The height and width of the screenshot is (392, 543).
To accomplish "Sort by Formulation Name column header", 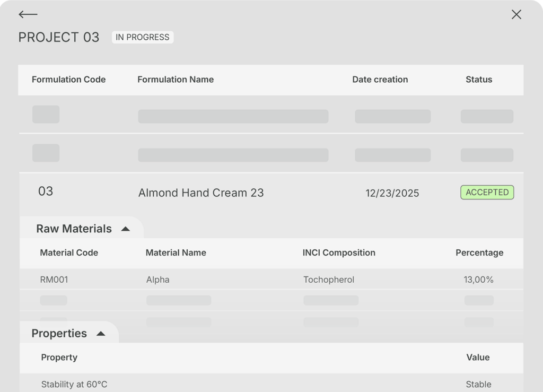I will point(176,80).
